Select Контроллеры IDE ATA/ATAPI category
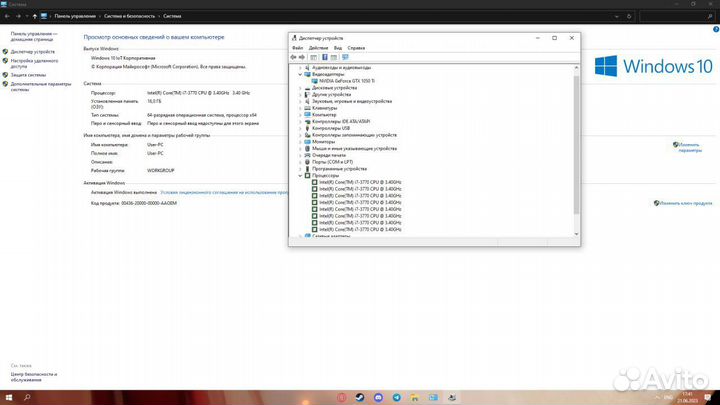 pyautogui.click(x=341, y=122)
